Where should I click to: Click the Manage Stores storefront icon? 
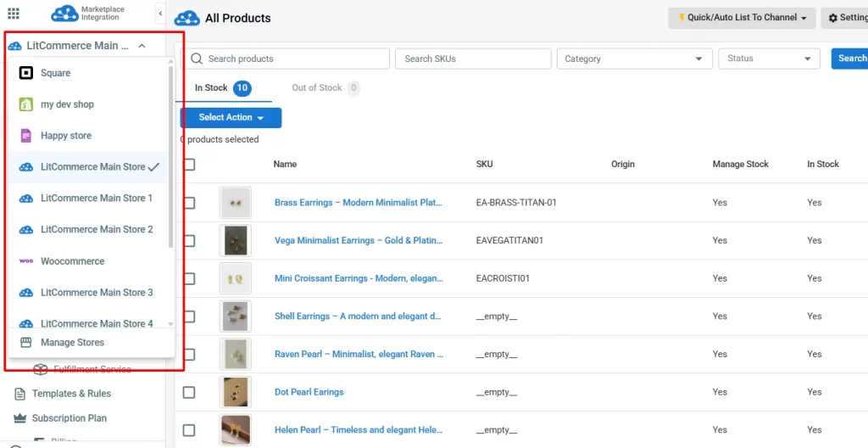click(26, 343)
